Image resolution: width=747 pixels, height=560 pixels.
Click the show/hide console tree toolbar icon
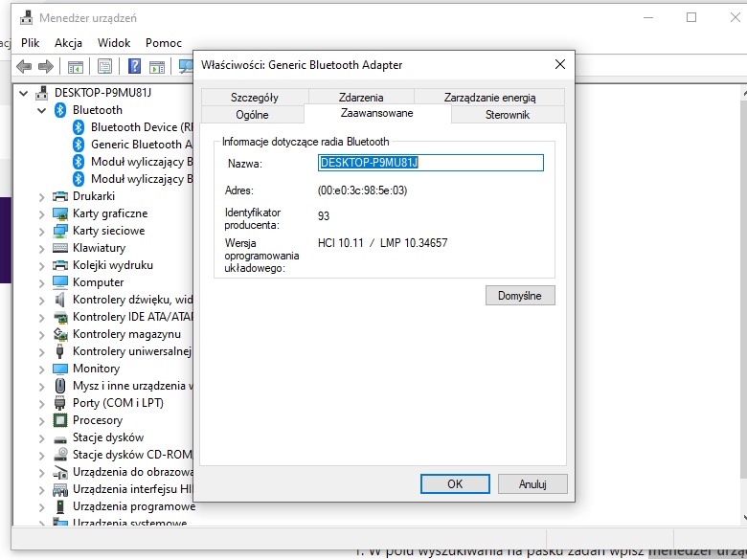pyautogui.click(x=76, y=66)
